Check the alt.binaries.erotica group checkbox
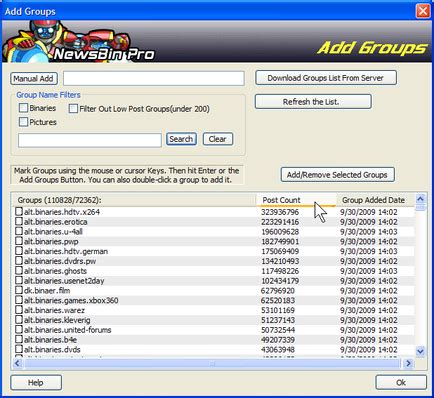The width and height of the screenshot is (434, 398). 19,222
